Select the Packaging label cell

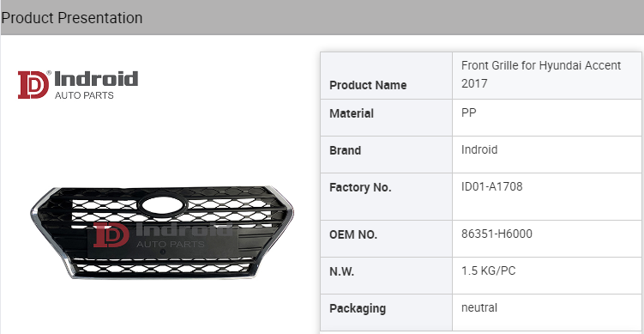tap(386, 313)
